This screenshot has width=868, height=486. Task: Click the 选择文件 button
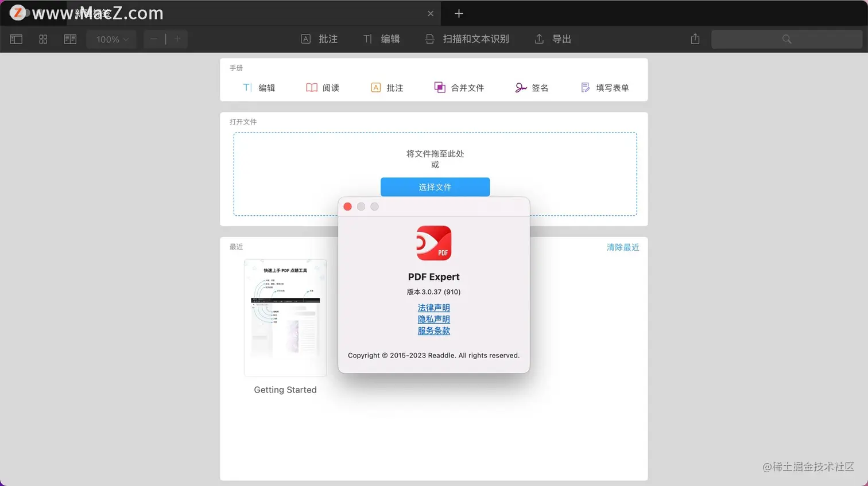click(435, 187)
